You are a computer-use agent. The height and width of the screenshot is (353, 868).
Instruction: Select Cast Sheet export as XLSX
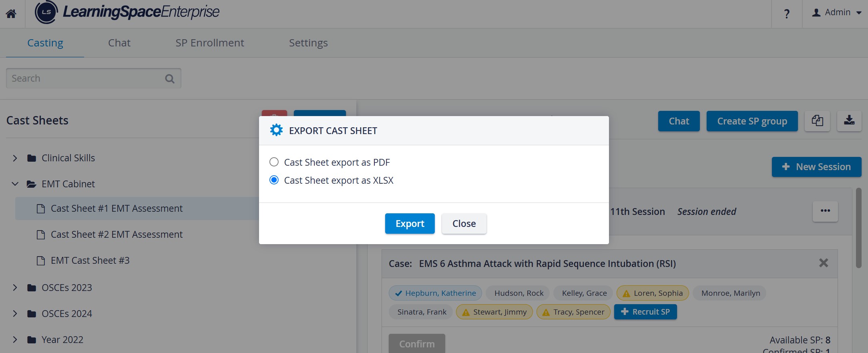274,180
